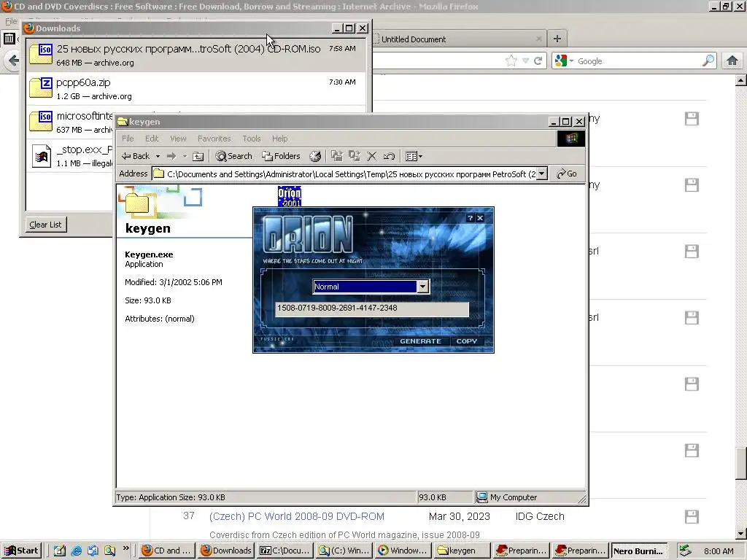Click Firefox back arrow button
The width and height of the screenshot is (747, 560).
click(x=13, y=61)
